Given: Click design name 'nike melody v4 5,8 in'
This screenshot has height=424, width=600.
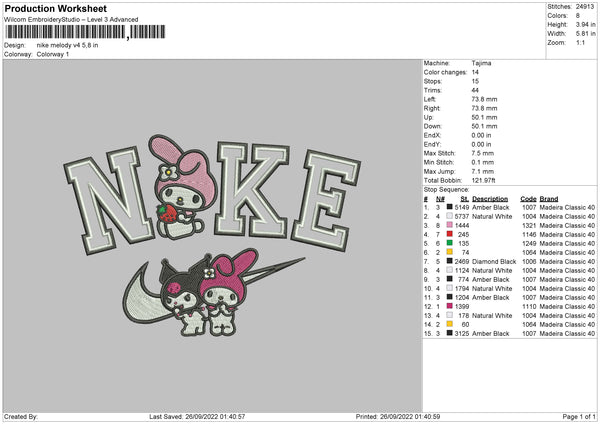Looking at the screenshot, I should (x=67, y=45).
